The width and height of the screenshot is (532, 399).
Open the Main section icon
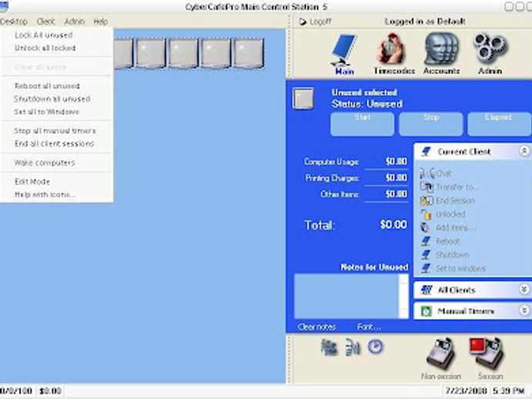pos(344,50)
